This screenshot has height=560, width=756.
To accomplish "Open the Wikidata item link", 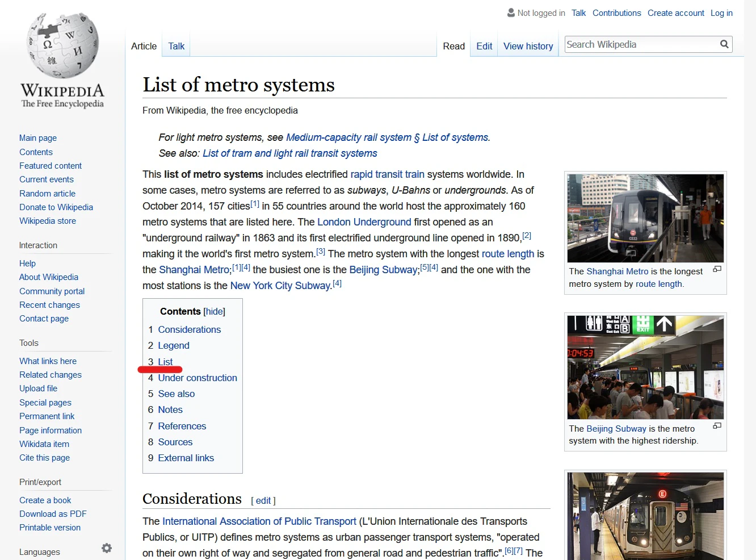I will pyautogui.click(x=44, y=444).
